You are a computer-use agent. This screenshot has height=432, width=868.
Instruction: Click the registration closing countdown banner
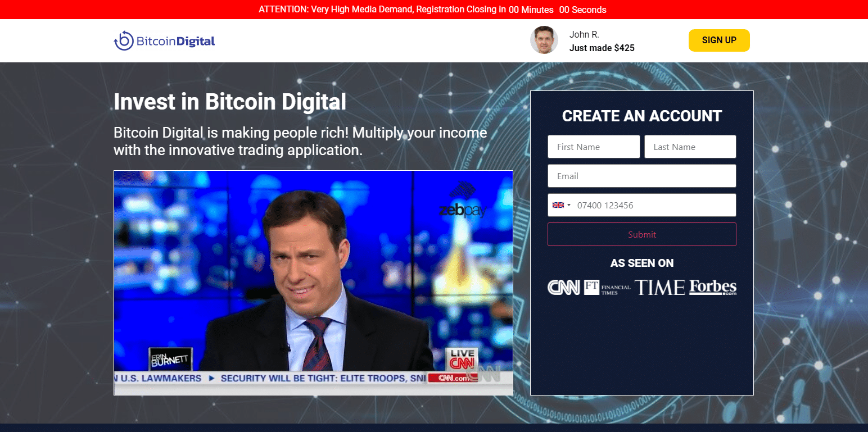[x=433, y=10]
